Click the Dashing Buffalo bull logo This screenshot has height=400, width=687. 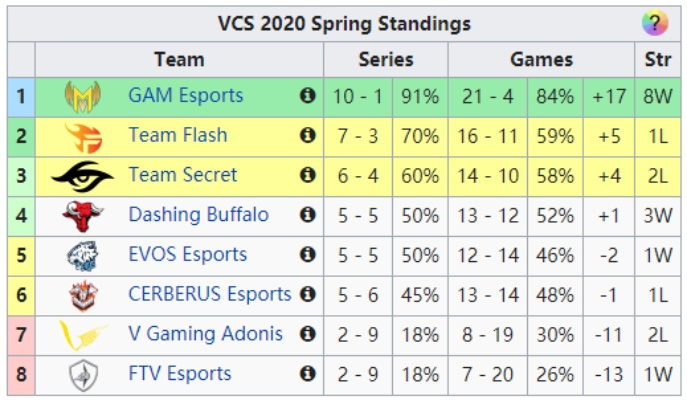tap(82, 215)
